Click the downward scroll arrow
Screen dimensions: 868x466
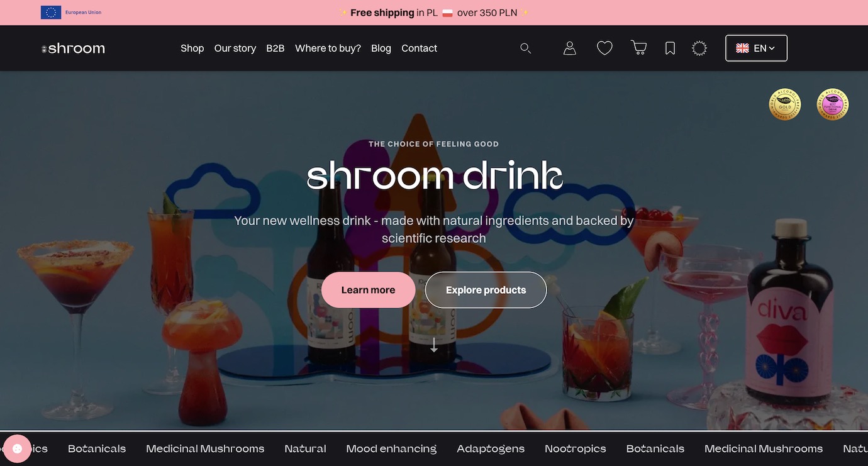(434, 345)
